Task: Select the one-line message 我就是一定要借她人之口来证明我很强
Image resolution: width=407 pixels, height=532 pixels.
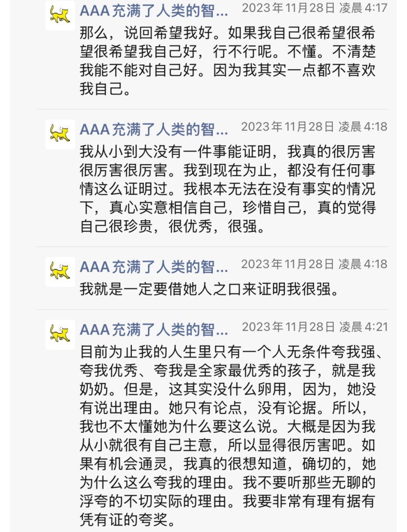Action: click(209, 289)
